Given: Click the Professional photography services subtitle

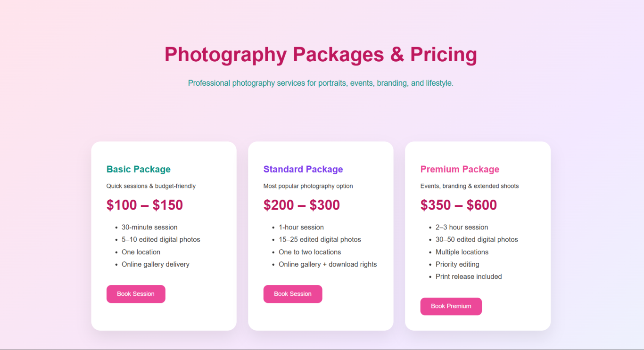Looking at the screenshot, I should (321, 83).
